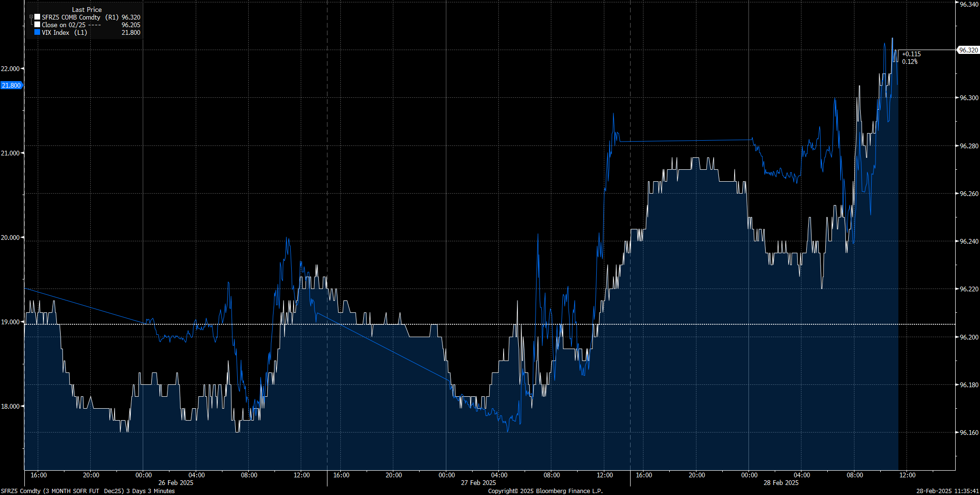Image resolution: width=980 pixels, height=495 pixels.
Task: Click the Copyright 2025 Bloomberg Finance L.P. text
Action: (x=545, y=491)
